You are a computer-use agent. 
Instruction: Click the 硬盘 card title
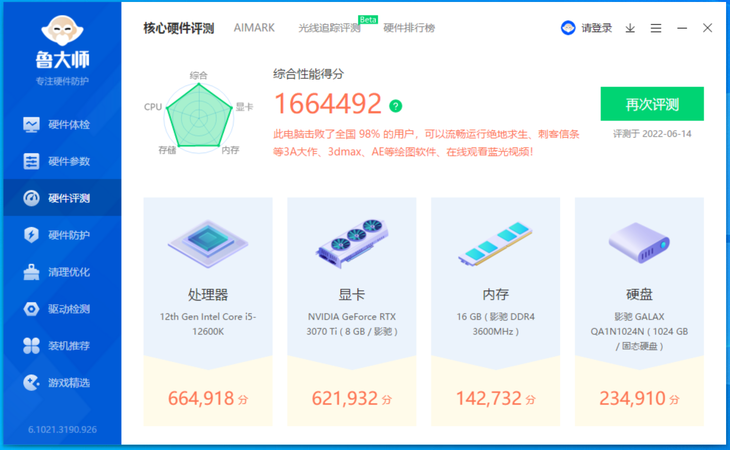(639, 294)
